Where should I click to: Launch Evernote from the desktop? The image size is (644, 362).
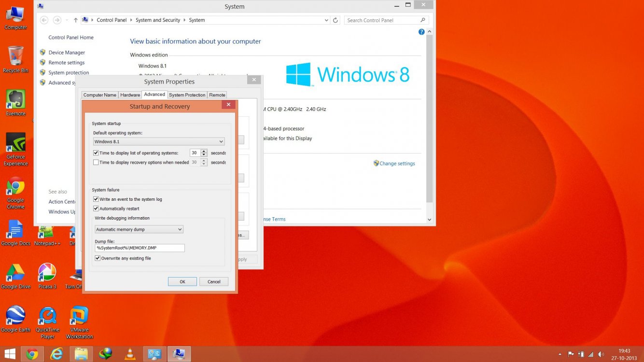coord(15,103)
